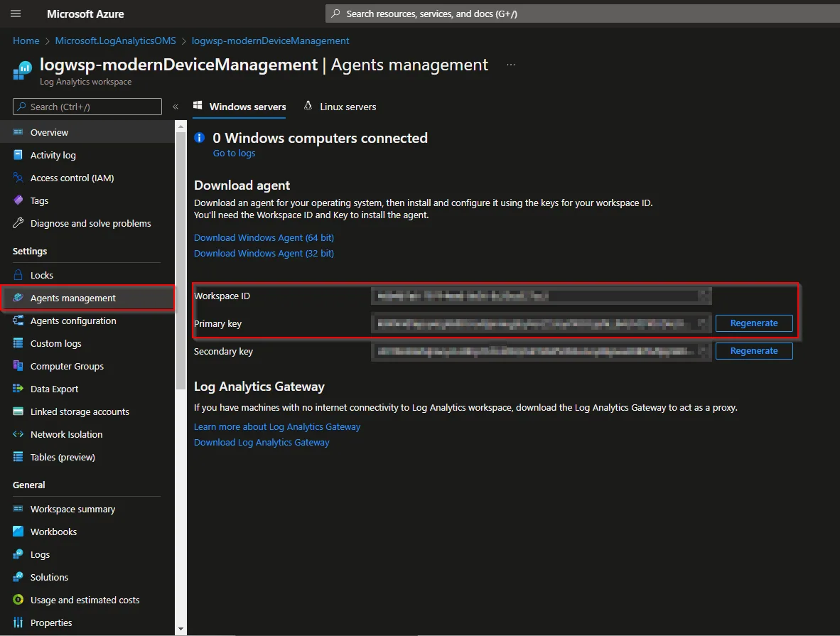
Task: Click the Linked storage accounts icon
Action: coord(18,411)
